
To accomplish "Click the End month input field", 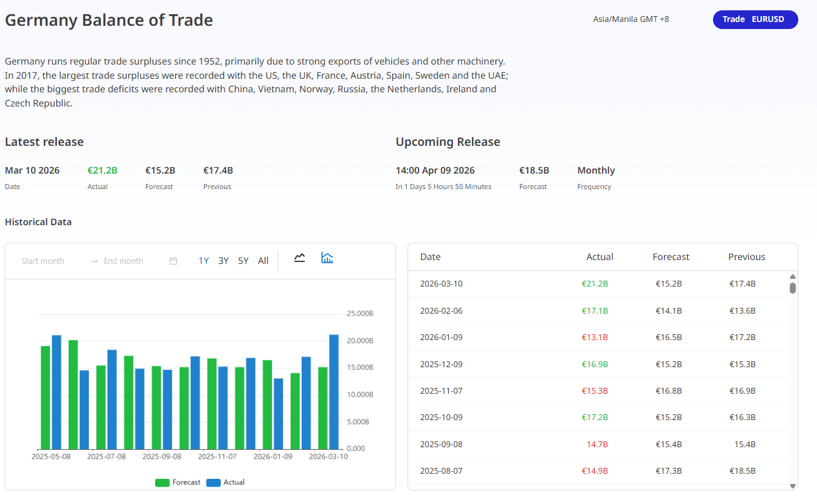I will tap(123, 261).
